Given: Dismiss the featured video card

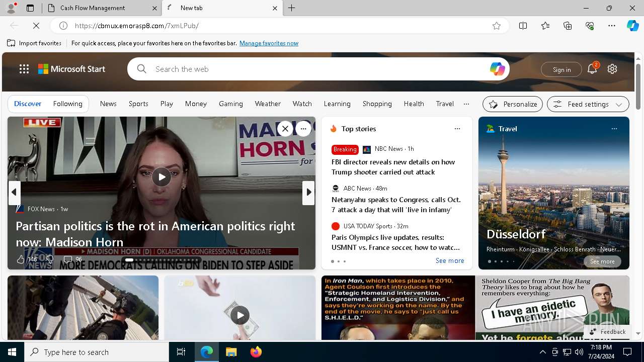Looking at the screenshot, I should pos(285,129).
